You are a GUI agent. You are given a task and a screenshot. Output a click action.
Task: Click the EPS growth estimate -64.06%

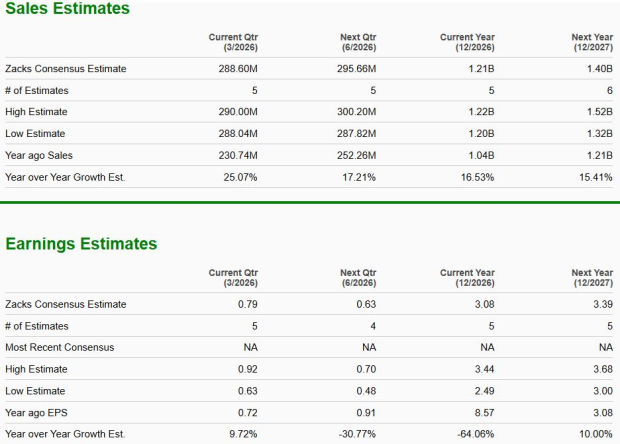pos(476,434)
